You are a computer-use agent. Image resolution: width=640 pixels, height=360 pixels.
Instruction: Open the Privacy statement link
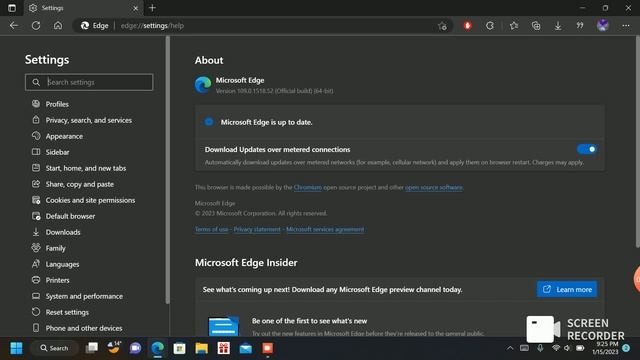(257, 229)
